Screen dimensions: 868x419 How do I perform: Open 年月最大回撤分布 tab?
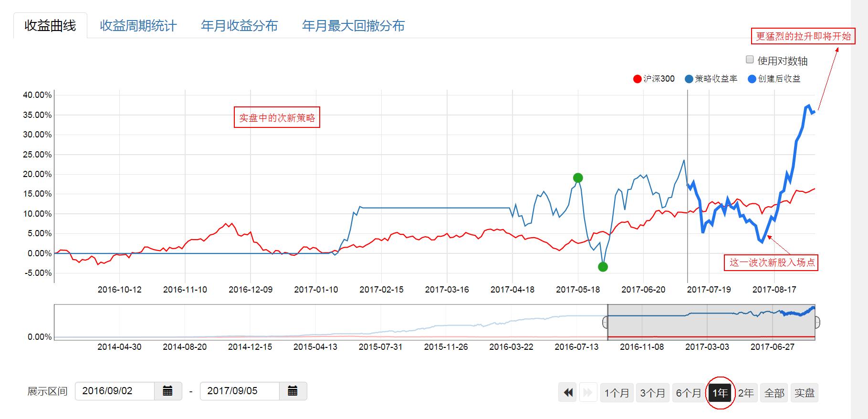(354, 26)
